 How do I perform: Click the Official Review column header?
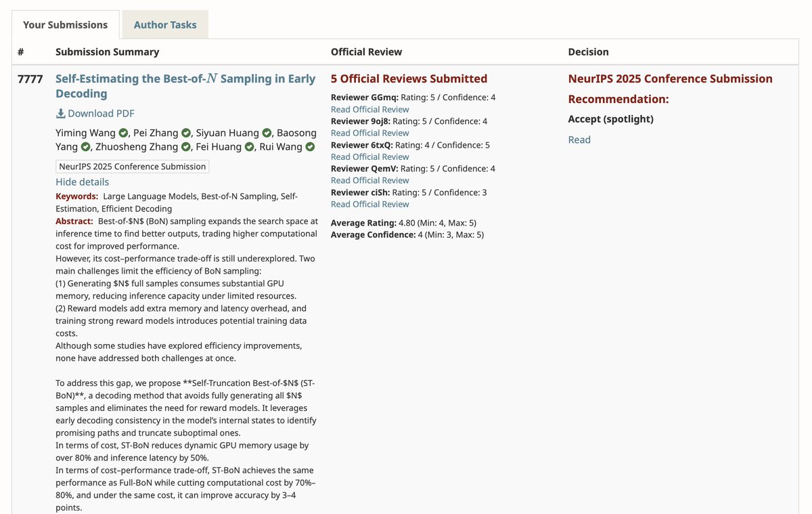coord(366,51)
